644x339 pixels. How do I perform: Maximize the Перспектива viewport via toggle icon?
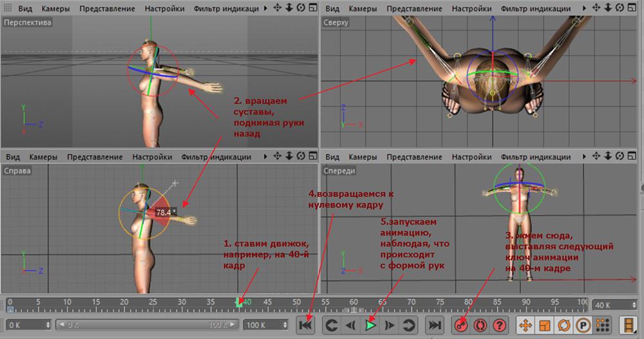313,7
